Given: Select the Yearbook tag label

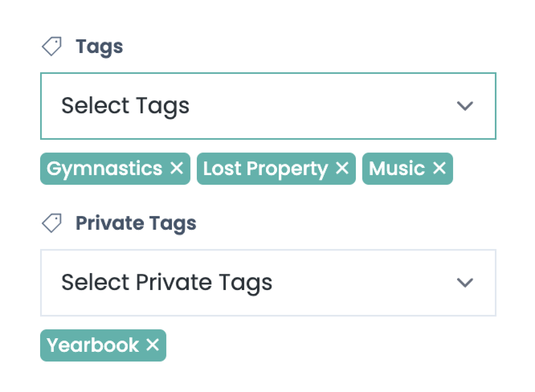Looking at the screenshot, I should [x=93, y=345].
